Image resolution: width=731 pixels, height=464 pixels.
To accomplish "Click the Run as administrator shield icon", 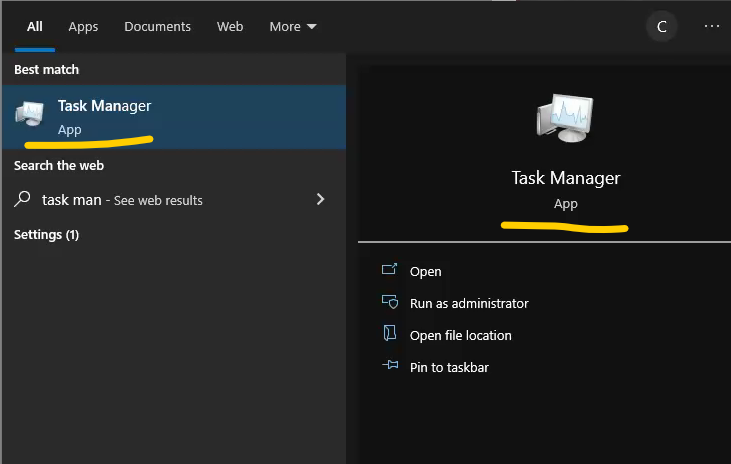I will click(x=390, y=303).
